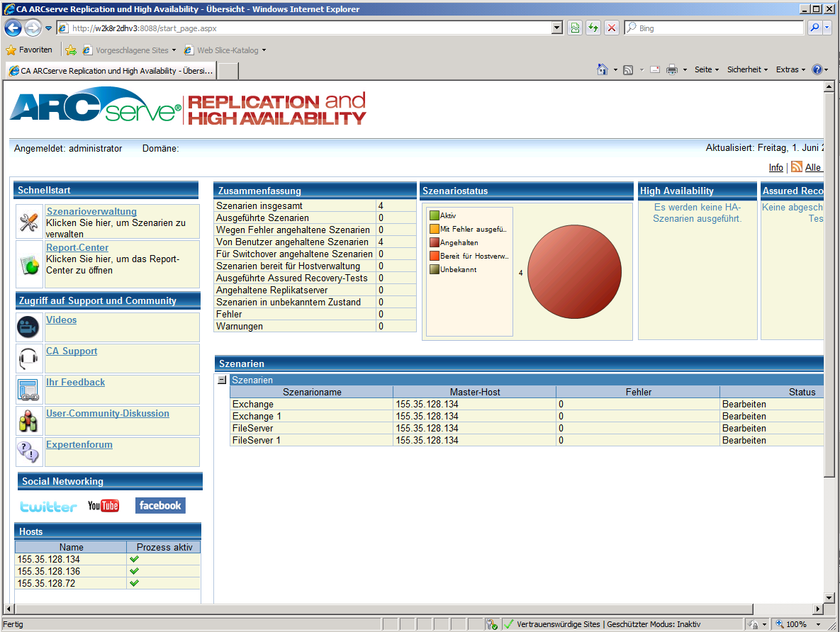Click in the Bing search field
840x632 pixels.
[x=716, y=28]
